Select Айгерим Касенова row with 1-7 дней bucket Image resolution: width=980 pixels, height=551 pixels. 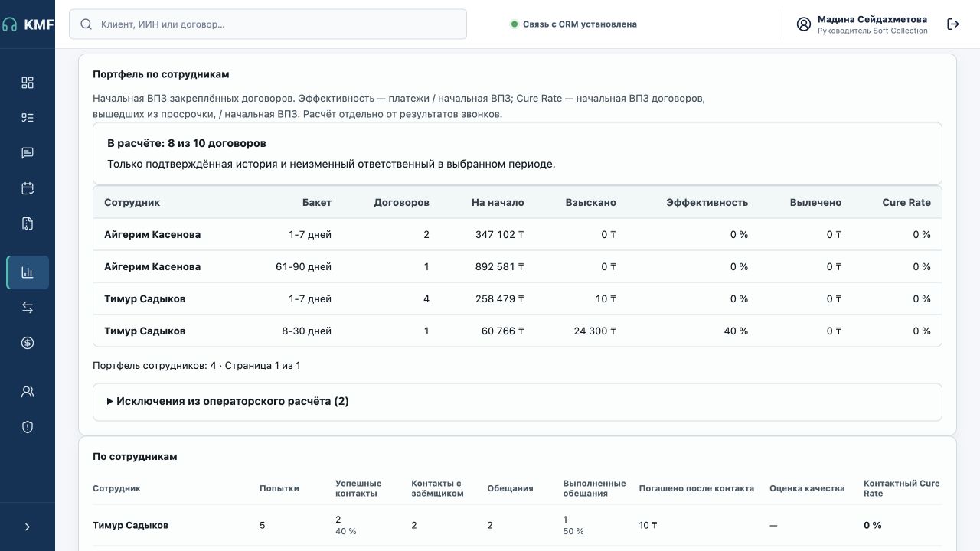coord(518,235)
